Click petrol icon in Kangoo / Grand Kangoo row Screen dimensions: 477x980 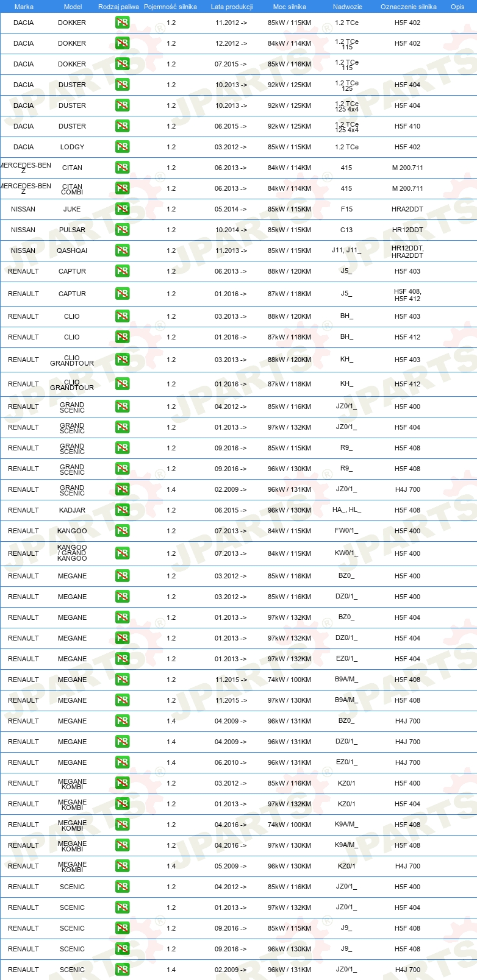pos(122,554)
